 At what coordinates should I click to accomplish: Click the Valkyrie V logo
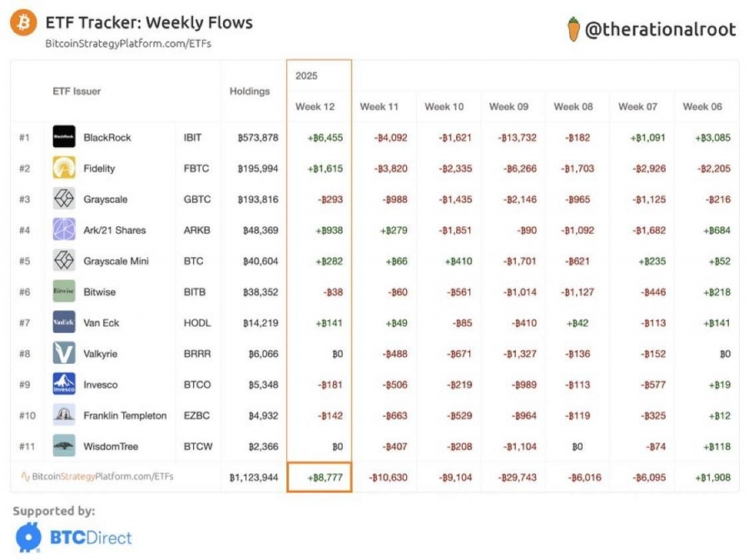tap(64, 354)
